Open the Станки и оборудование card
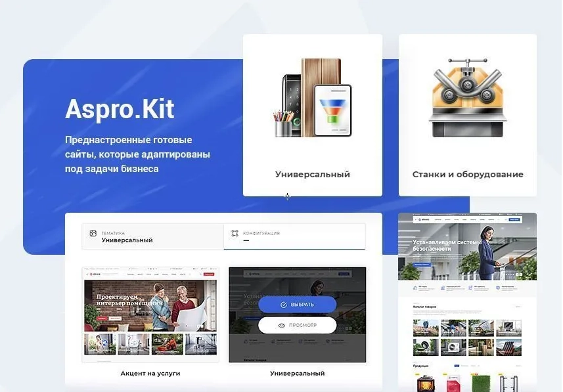Screen dimensions: 563x392 (x=468, y=115)
